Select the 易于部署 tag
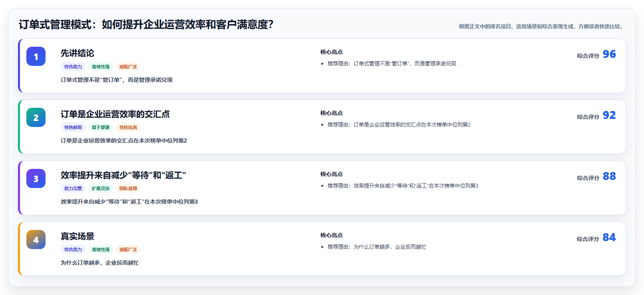The height and width of the screenshot is (295, 644). [x=101, y=127]
